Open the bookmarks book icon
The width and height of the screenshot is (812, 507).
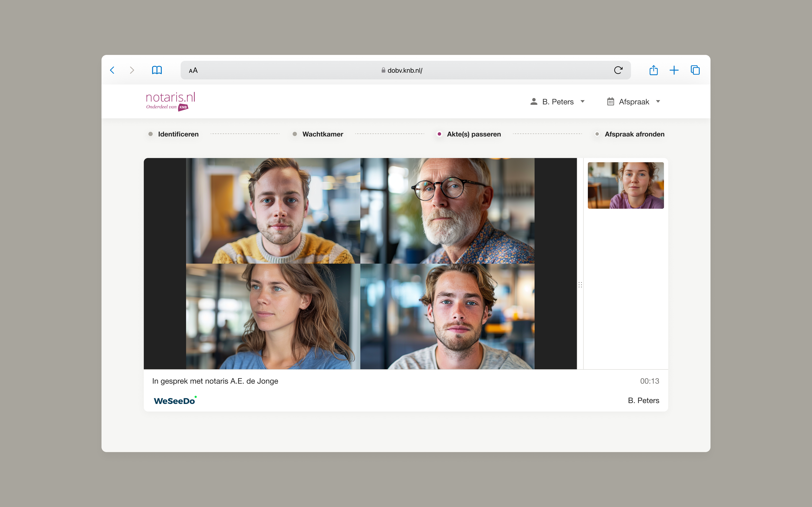(x=157, y=70)
